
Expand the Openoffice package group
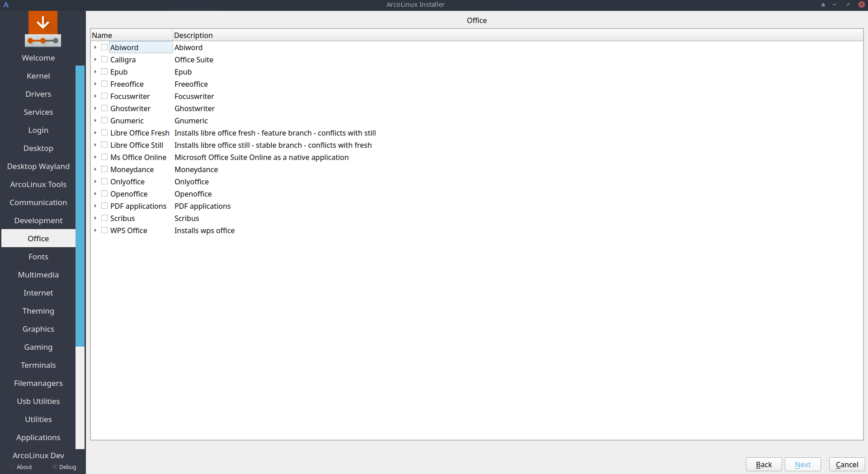(95, 194)
